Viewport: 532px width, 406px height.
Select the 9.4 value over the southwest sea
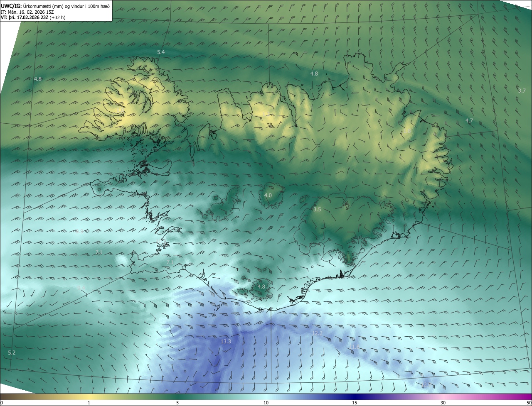81,288
